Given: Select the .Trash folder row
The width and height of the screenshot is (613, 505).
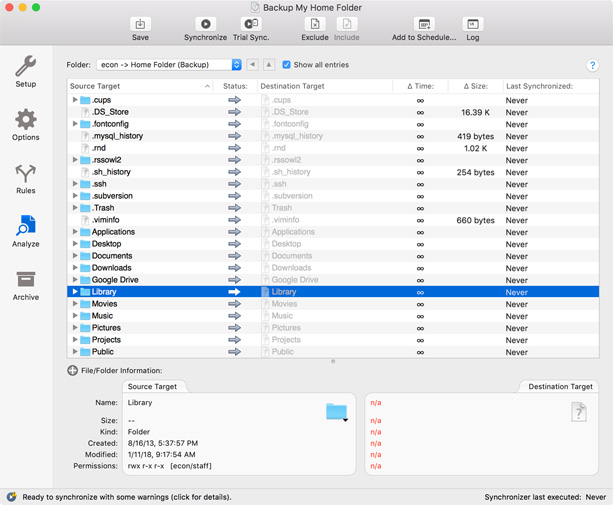Looking at the screenshot, I should click(x=333, y=208).
